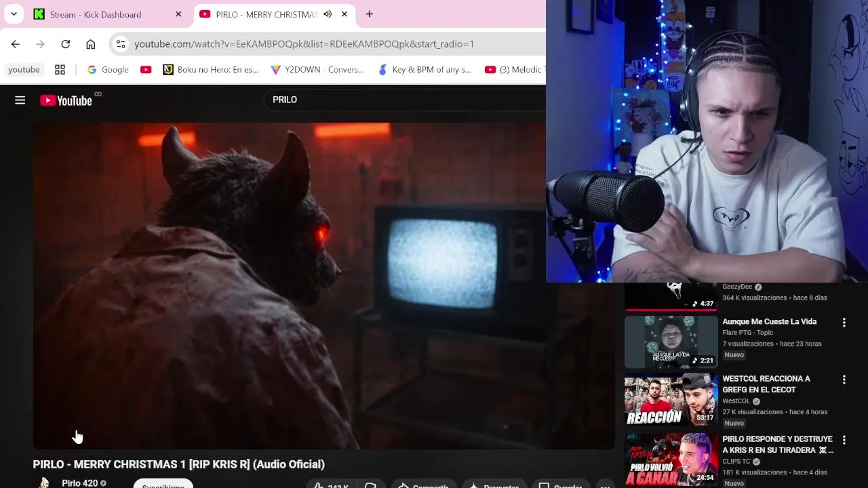
Task: Open the YouTube hamburger guide menu
Action: (20, 100)
